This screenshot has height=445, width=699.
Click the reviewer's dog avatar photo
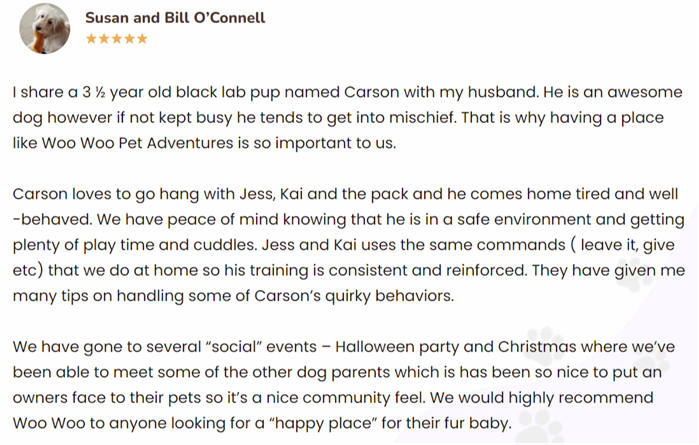coord(45,29)
